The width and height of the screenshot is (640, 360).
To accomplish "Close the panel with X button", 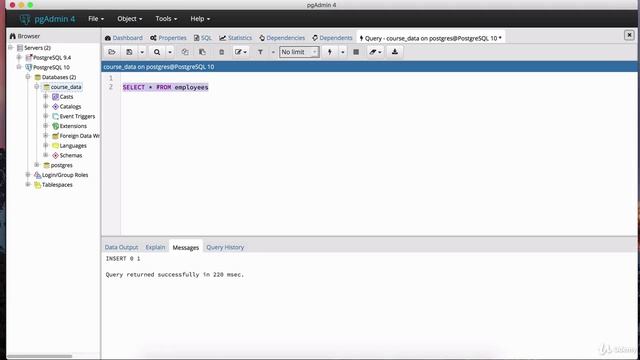I will click(x=629, y=35).
